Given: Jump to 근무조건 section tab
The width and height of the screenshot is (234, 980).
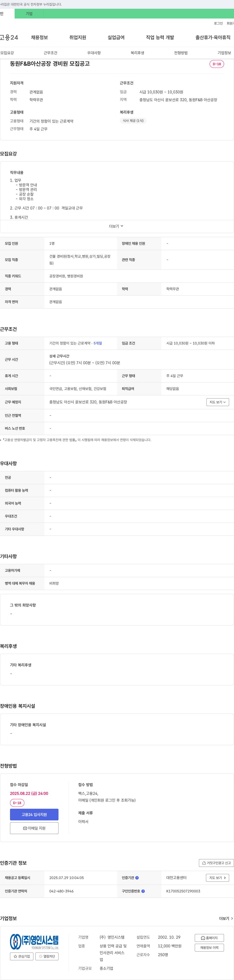Looking at the screenshot, I should tap(50, 53).
